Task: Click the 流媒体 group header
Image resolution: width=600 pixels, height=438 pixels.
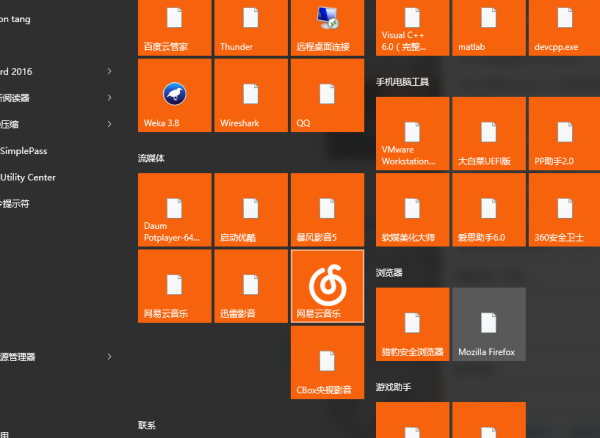Action: click(151, 158)
